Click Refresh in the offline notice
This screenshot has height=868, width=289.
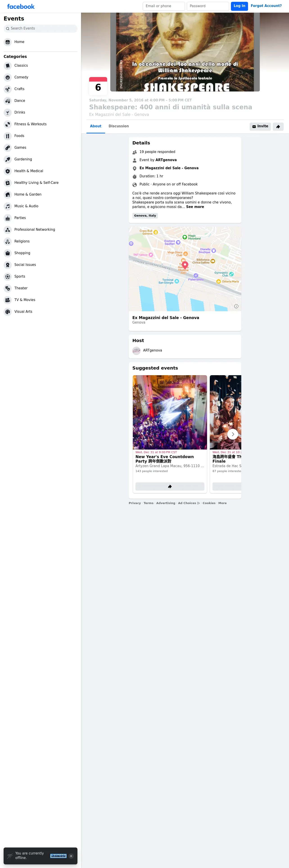click(x=59, y=856)
